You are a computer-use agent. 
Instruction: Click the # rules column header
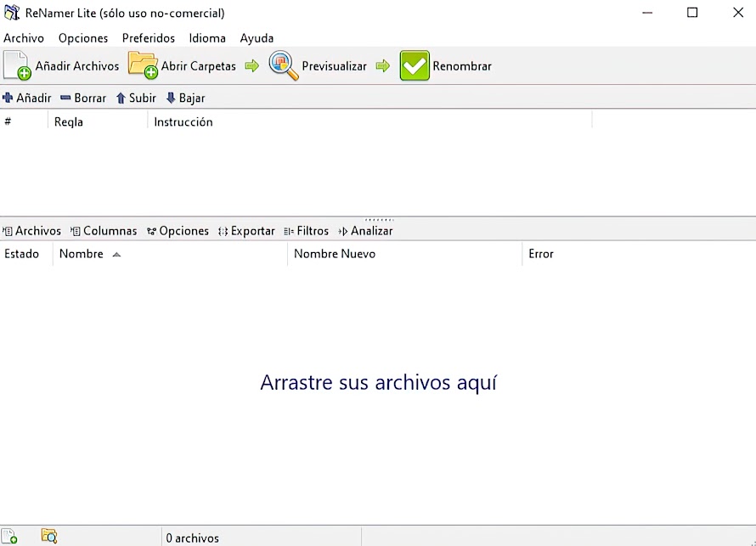(24, 121)
